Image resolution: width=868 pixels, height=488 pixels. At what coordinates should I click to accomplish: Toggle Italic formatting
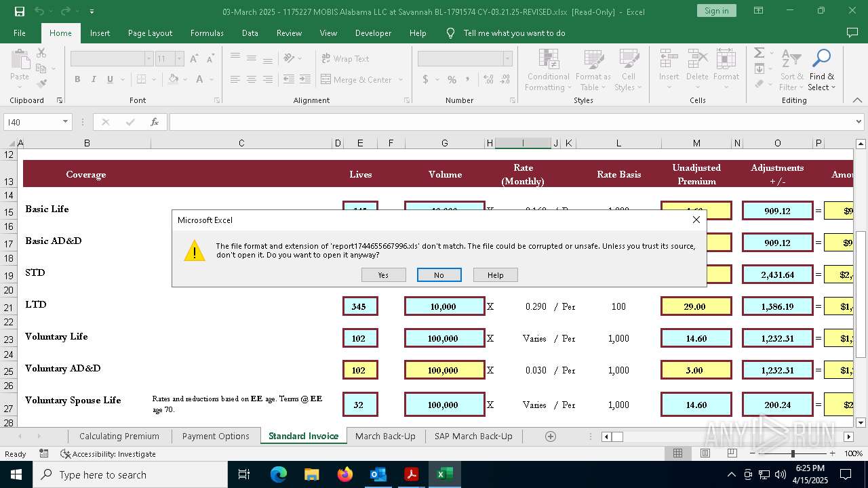(94, 79)
